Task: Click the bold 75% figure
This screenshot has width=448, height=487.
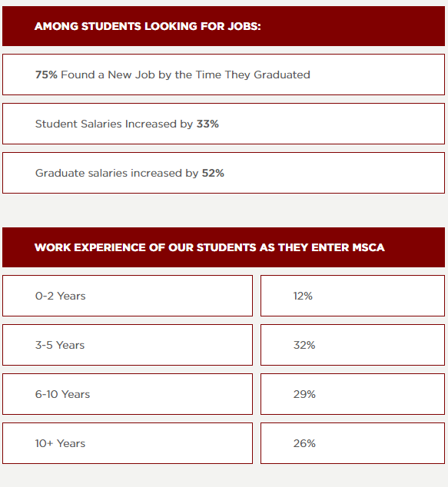Action: click(x=46, y=75)
